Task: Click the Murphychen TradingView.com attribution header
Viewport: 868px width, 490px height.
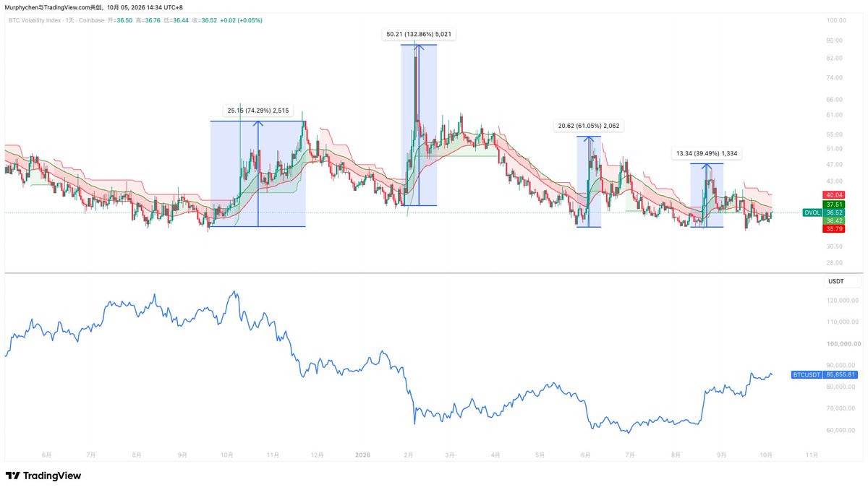Action: coord(93,7)
